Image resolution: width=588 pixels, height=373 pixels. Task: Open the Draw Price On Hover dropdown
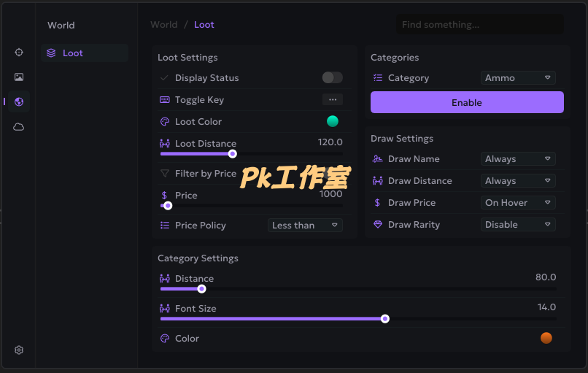click(x=518, y=203)
